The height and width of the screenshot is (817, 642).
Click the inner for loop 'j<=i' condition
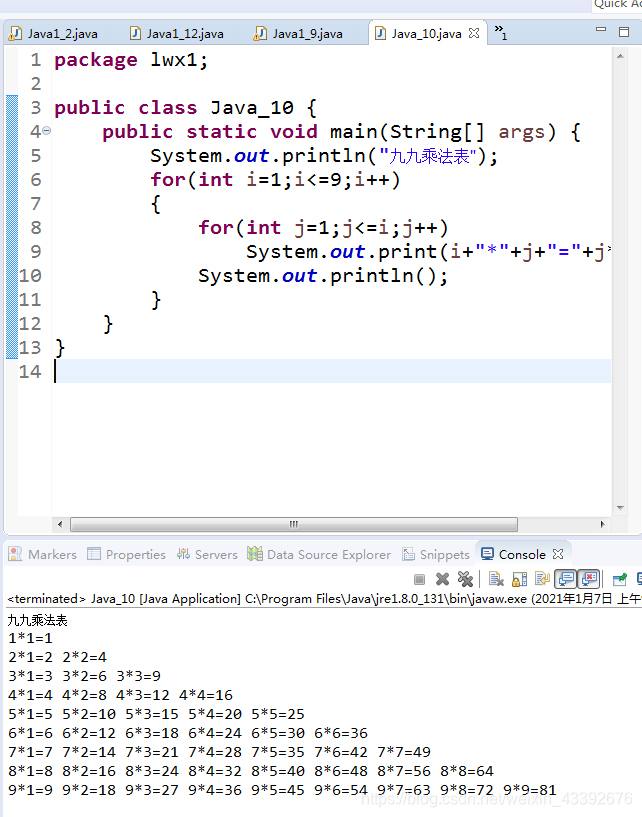[365, 228]
